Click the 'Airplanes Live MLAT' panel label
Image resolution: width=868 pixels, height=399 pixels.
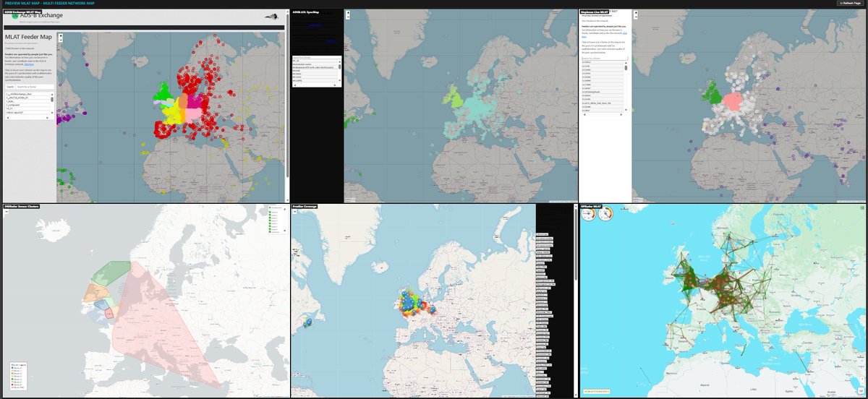point(595,11)
